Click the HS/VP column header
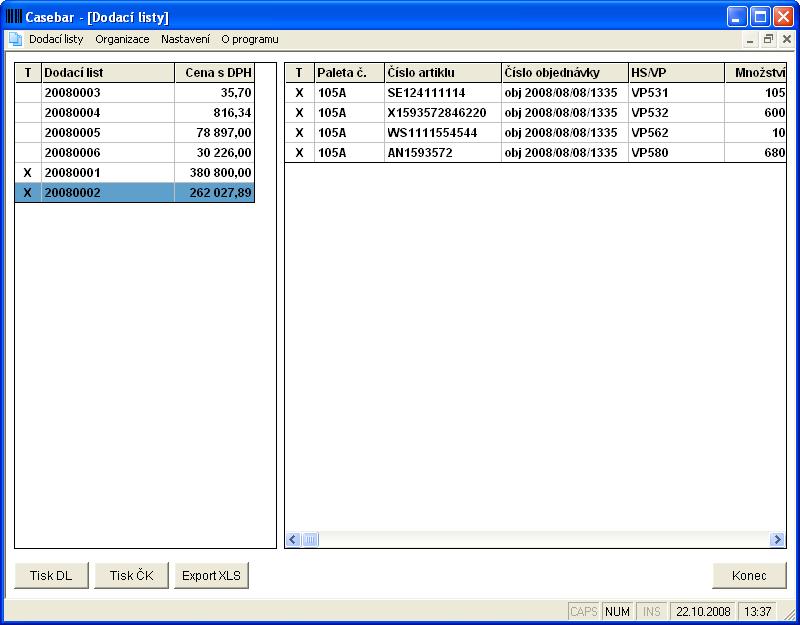800x625 pixels. (x=676, y=72)
